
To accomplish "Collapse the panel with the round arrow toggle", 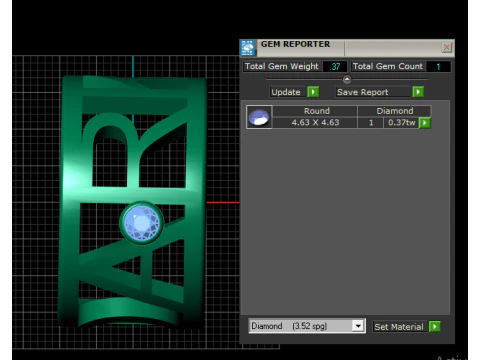I will click(x=347, y=79).
